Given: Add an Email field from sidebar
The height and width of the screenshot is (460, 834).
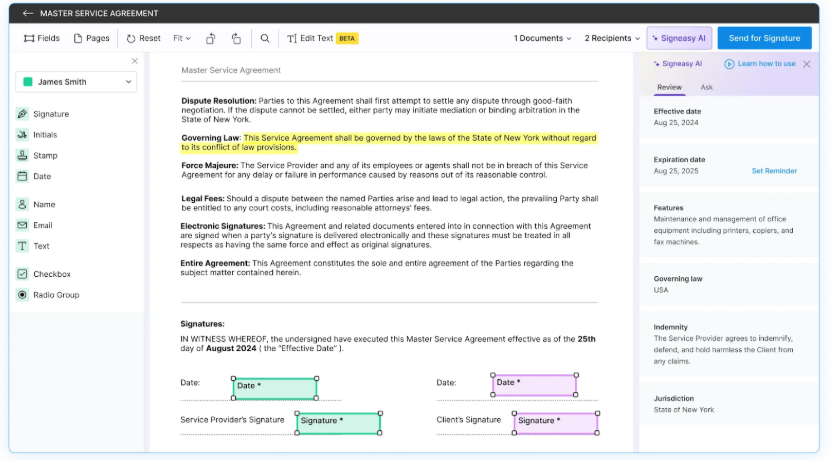Looking at the screenshot, I should 43,225.
